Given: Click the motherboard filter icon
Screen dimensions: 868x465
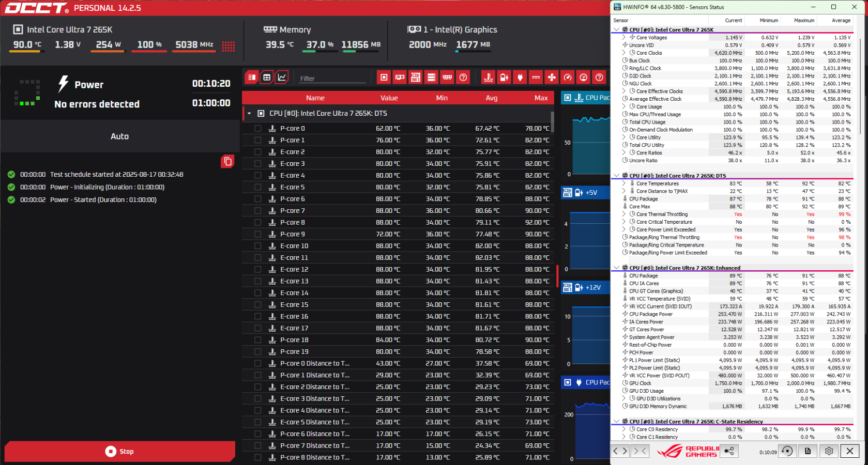Looking at the screenshot, I should [x=416, y=78].
